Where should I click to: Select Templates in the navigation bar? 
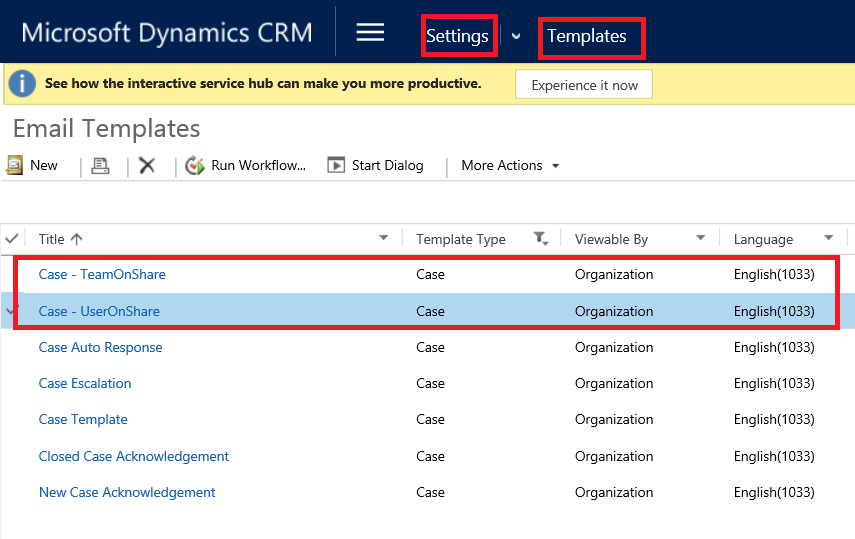(x=587, y=37)
